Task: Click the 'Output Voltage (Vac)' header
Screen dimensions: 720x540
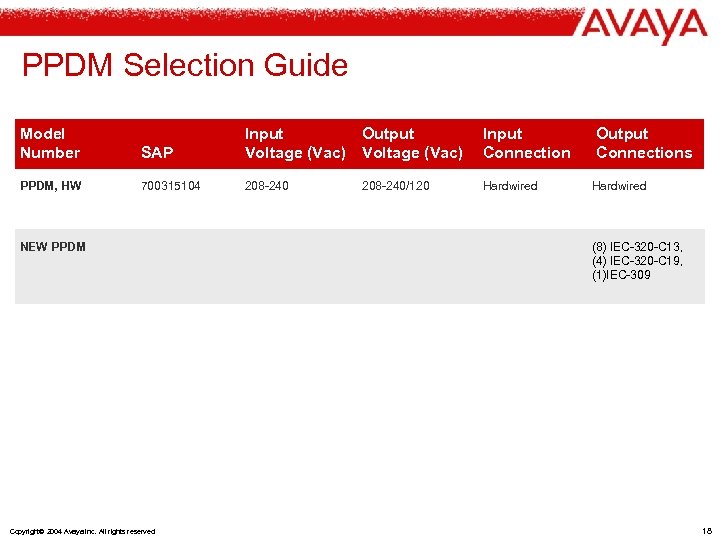Action: pyautogui.click(x=412, y=143)
